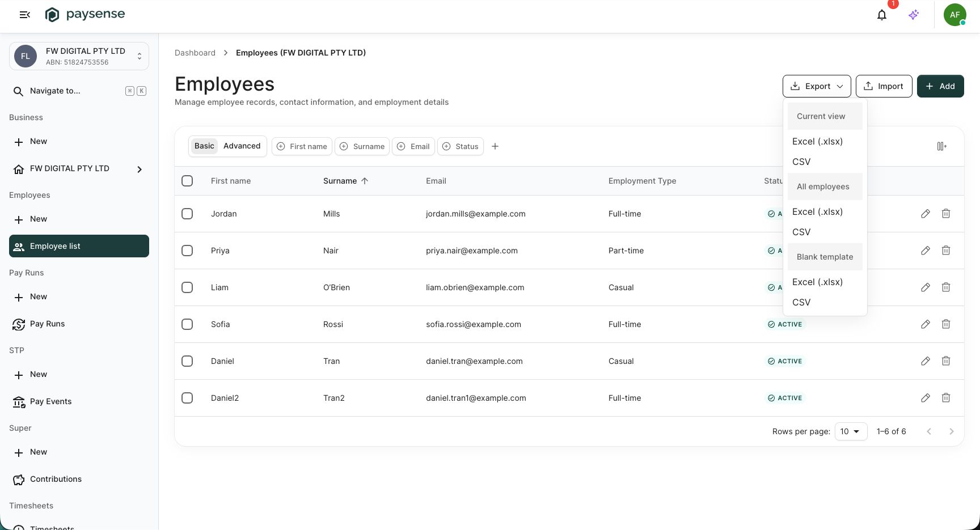Edit Daniel Tran pencil icon

pyautogui.click(x=926, y=361)
